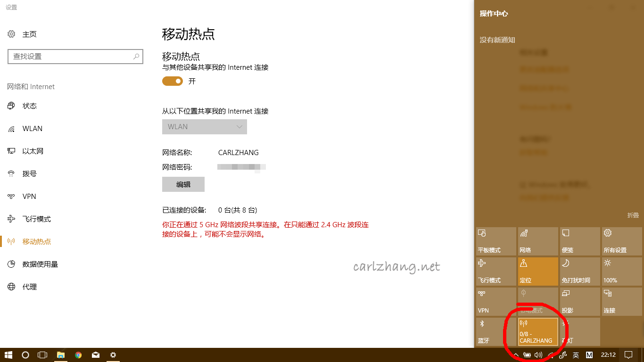Enable 飞行模式 from Action Center
The width and height of the screenshot is (644, 362).
click(496, 271)
